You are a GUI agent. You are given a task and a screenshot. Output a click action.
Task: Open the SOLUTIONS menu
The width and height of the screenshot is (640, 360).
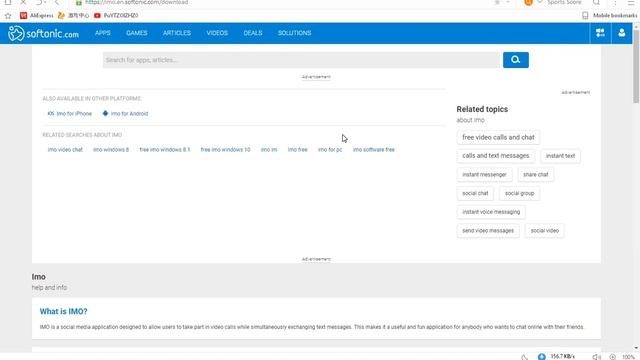294,33
